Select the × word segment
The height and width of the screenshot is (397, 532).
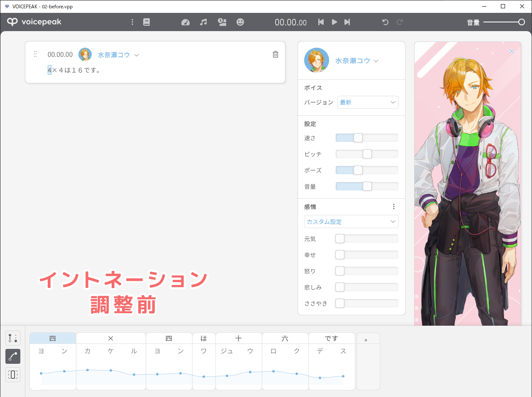point(111,338)
